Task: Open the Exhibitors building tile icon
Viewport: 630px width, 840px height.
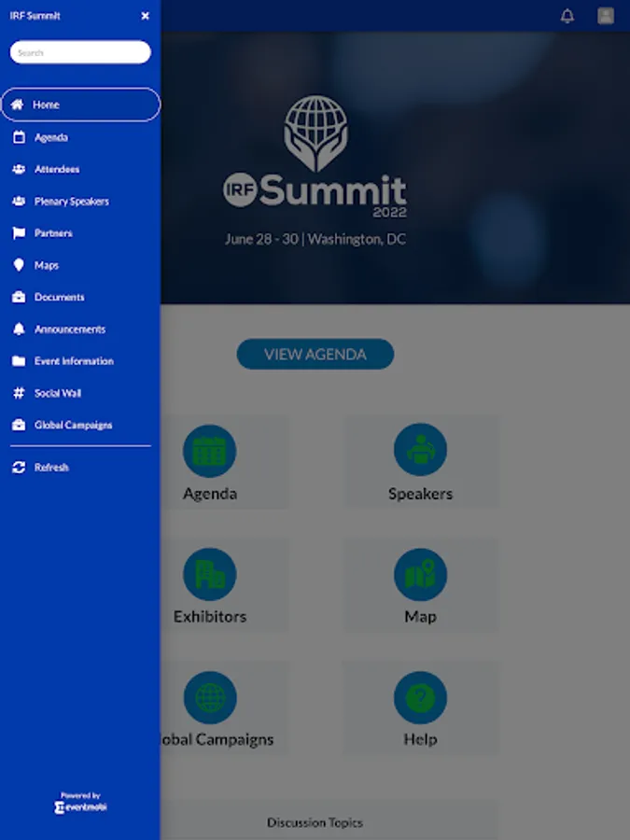Action: (x=209, y=574)
